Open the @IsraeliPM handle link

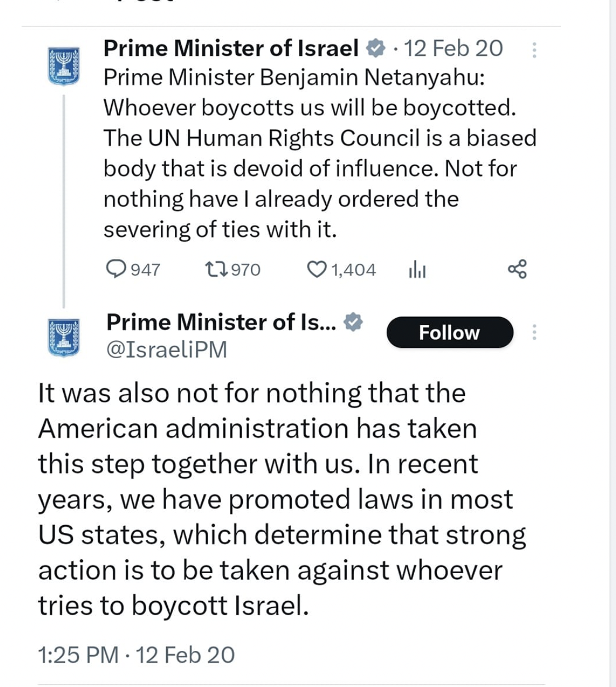pyautogui.click(x=167, y=349)
